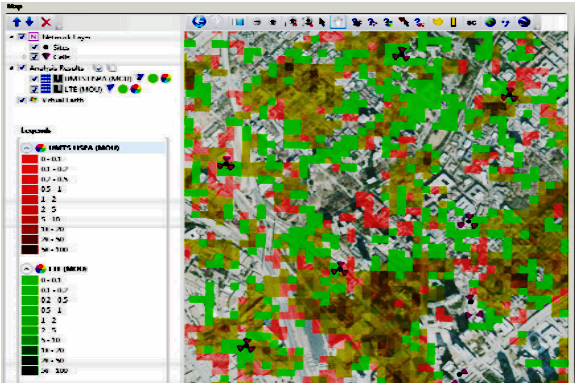Click the yellow ruler measurement tool

tap(453, 22)
